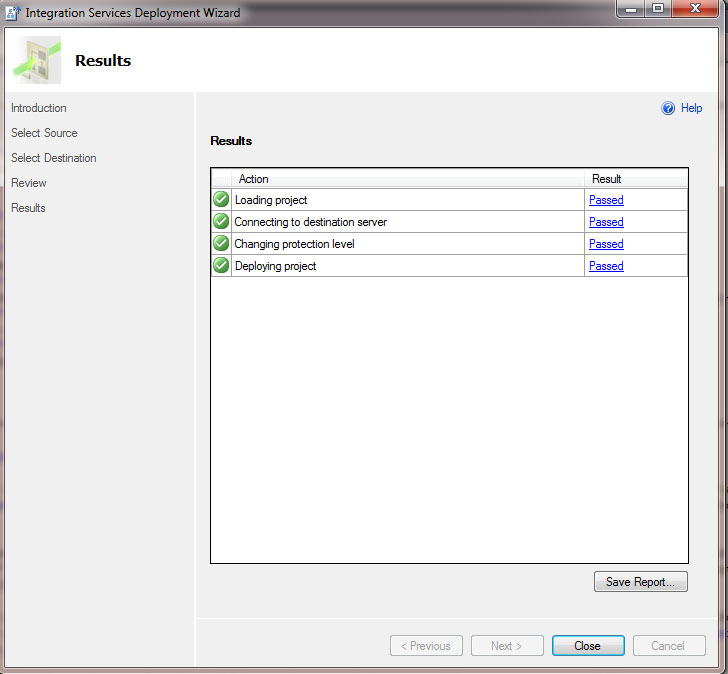Select the Loading project action text

[271, 200]
